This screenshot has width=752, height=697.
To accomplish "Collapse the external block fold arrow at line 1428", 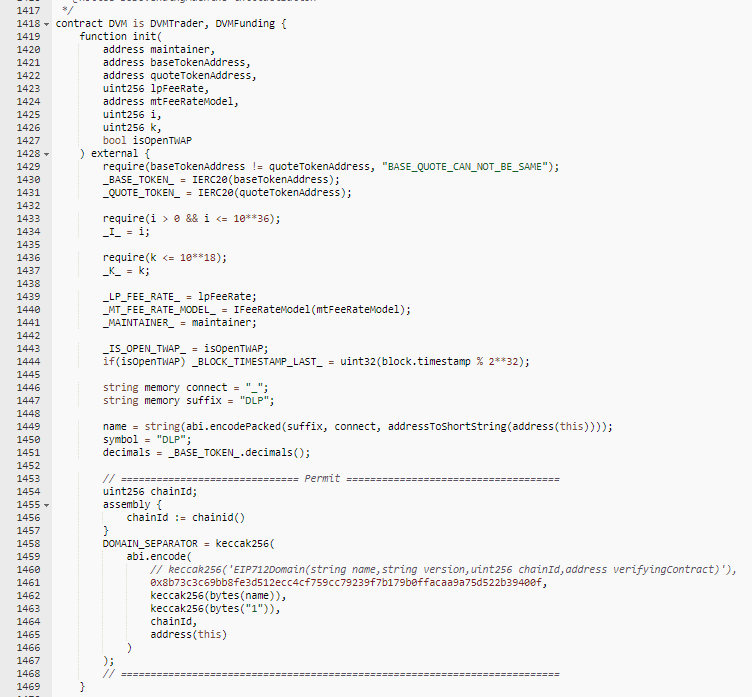I will point(47,154).
